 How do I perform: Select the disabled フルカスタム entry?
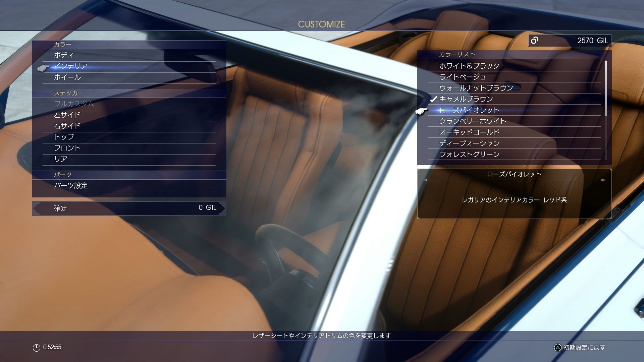[x=129, y=104]
